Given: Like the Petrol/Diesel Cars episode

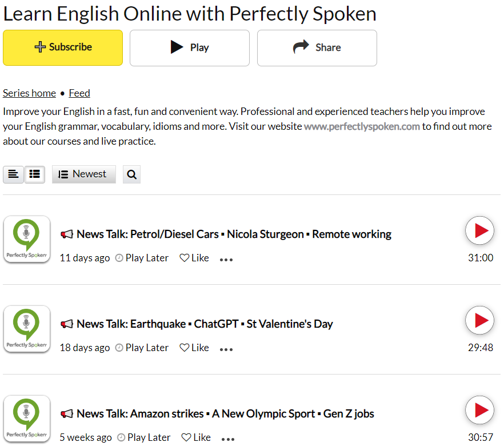Looking at the screenshot, I should click(194, 258).
